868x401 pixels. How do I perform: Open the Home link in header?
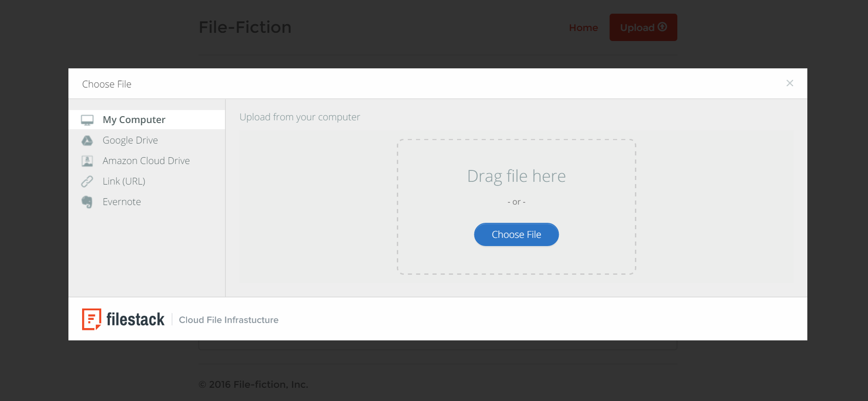pyautogui.click(x=583, y=28)
